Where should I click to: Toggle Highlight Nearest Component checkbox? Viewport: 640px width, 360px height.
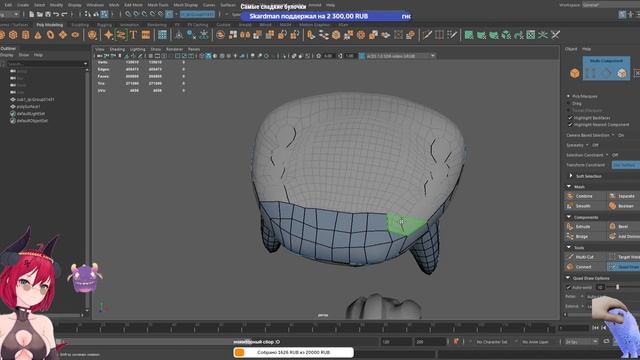click(x=570, y=124)
